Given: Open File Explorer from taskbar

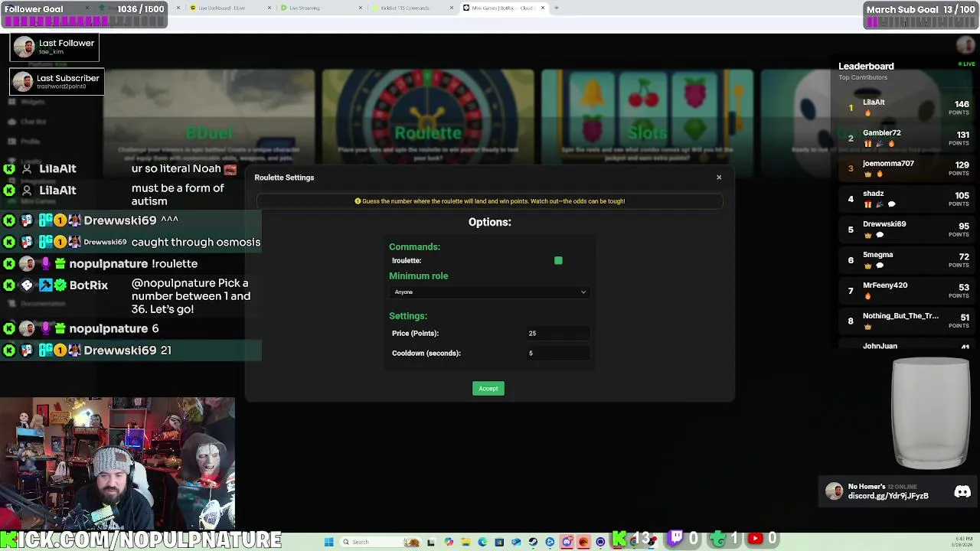Looking at the screenshot, I should (465, 542).
